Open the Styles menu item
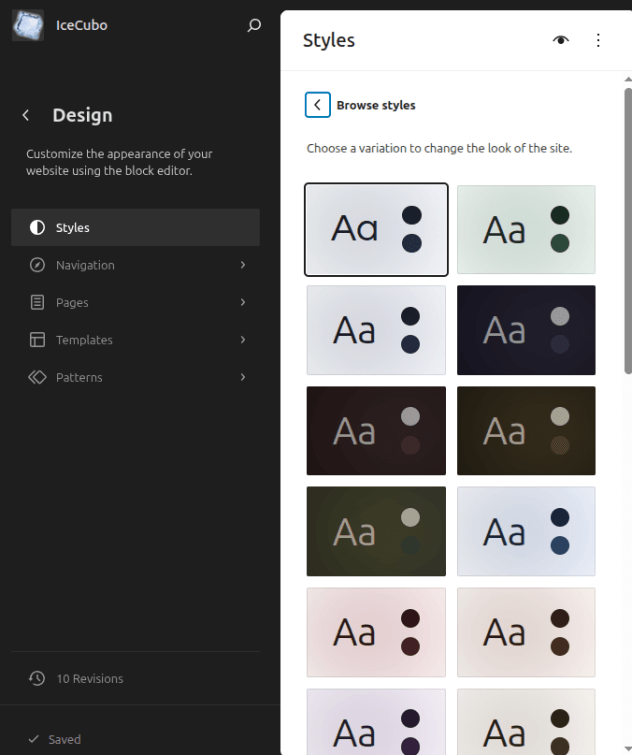This screenshot has width=632, height=755. tap(135, 227)
